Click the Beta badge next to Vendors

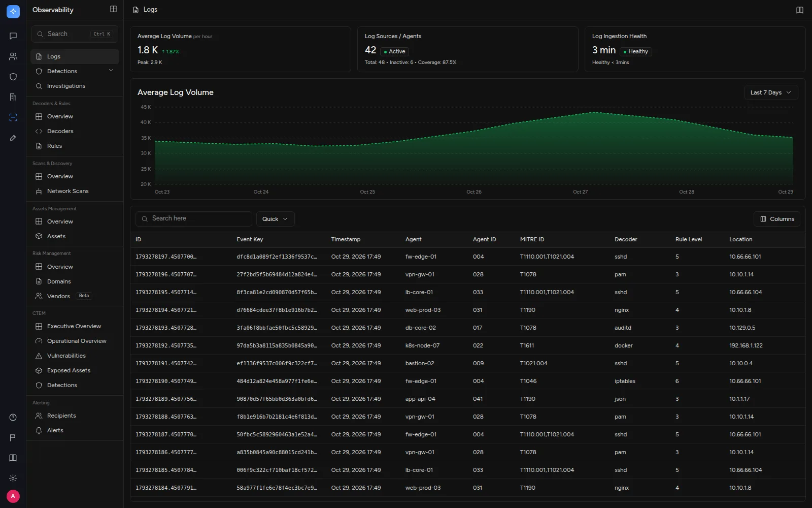(x=84, y=296)
